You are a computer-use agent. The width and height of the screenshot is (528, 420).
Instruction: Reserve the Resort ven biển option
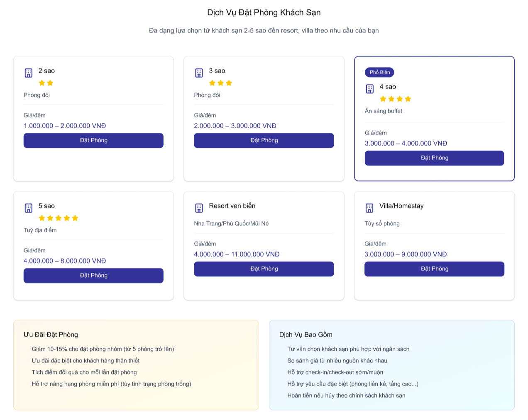point(264,269)
